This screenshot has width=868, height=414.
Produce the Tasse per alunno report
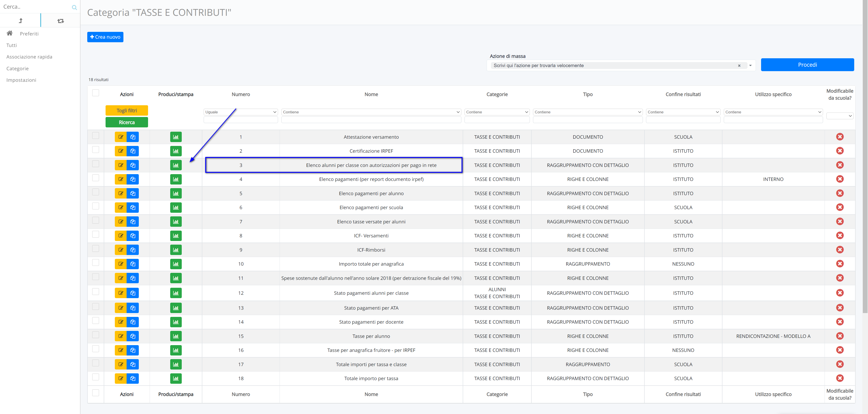coord(176,336)
